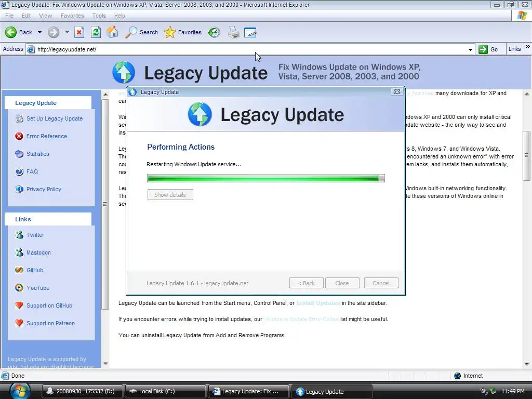532x399 pixels.
Task: Open the Home page via house icon
Action: [112, 32]
